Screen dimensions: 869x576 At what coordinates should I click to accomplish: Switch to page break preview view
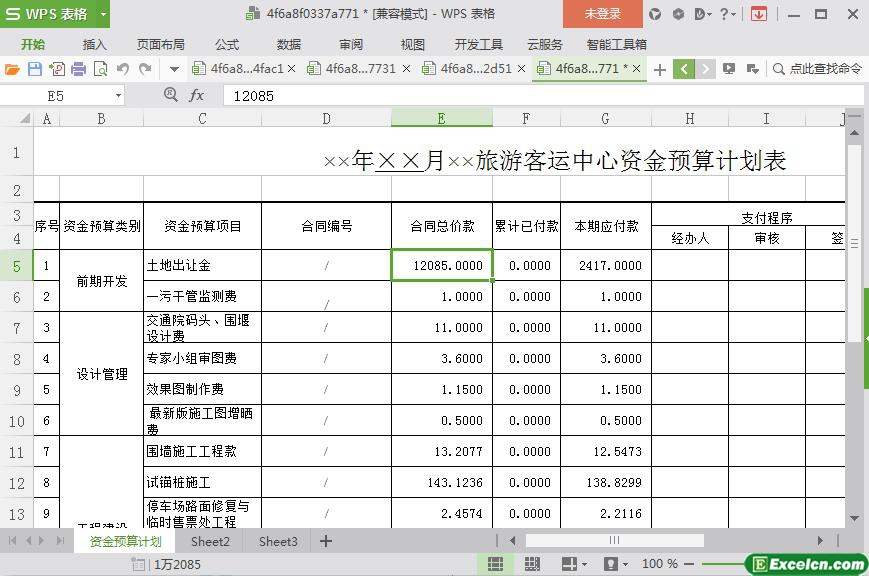click(532, 564)
